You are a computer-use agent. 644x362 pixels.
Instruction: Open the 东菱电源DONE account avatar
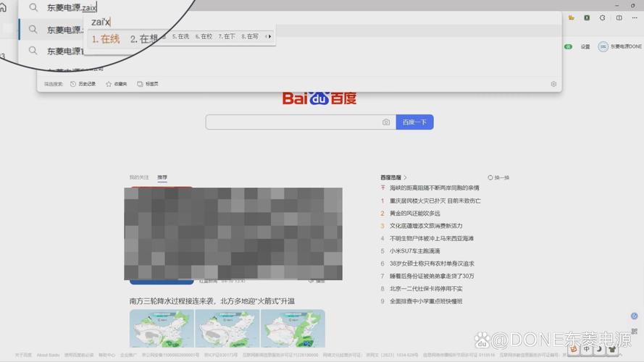coord(603,47)
